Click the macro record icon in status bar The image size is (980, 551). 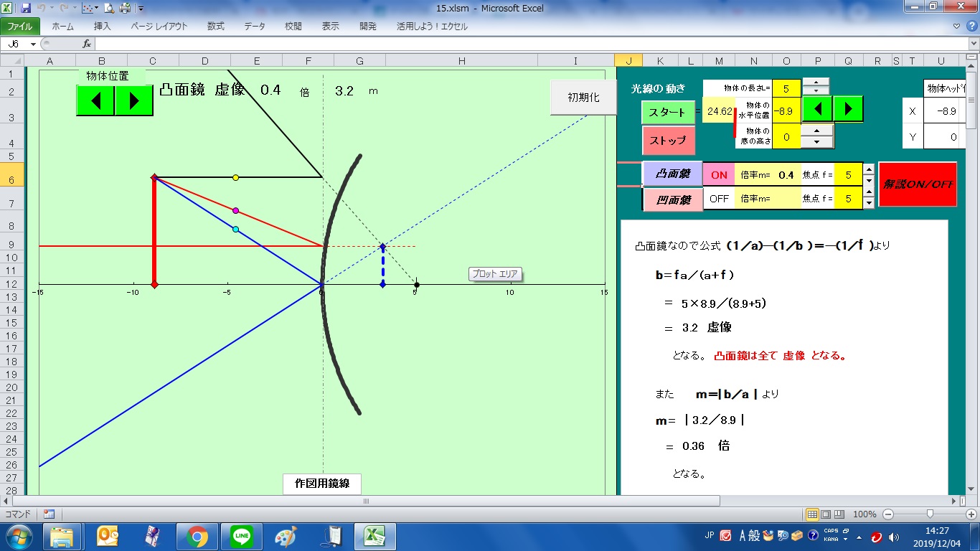(x=49, y=514)
